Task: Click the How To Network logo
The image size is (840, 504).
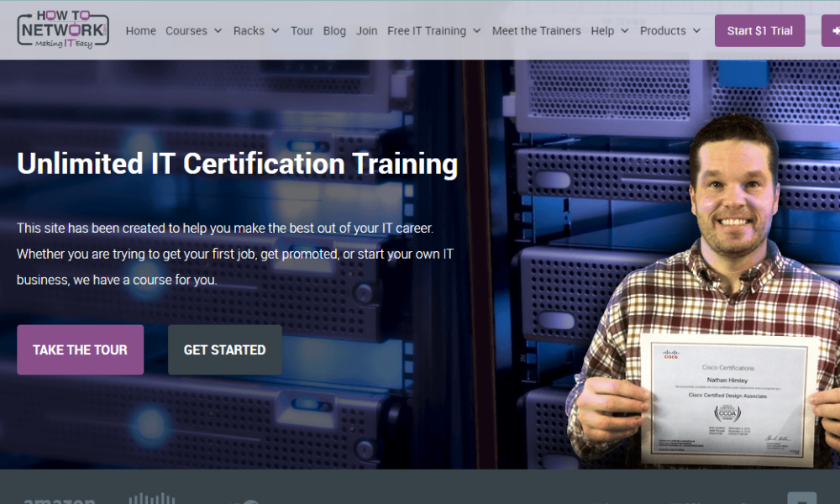Action: (63, 29)
